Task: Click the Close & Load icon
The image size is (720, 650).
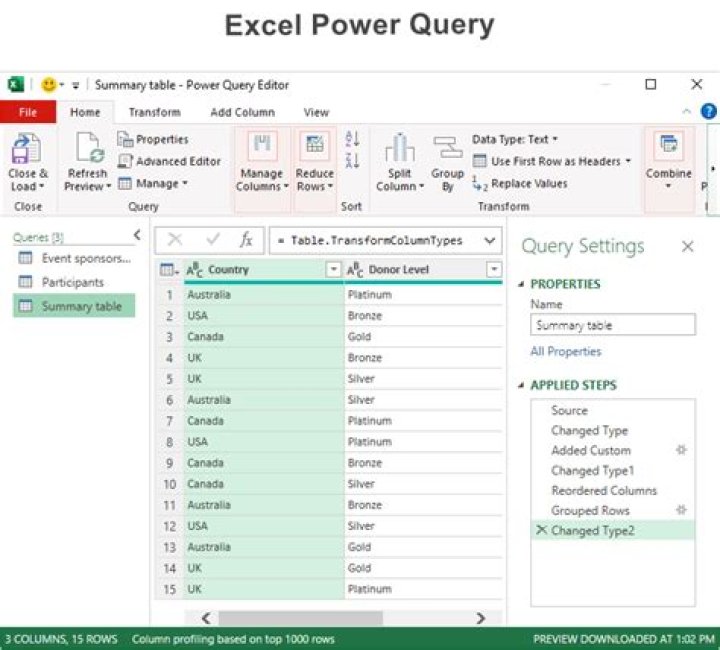Action: point(27,150)
